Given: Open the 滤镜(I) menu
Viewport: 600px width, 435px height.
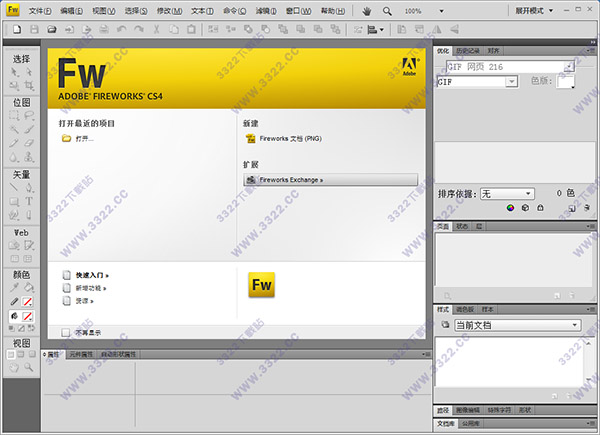Looking at the screenshot, I should (x=266, y=11).
